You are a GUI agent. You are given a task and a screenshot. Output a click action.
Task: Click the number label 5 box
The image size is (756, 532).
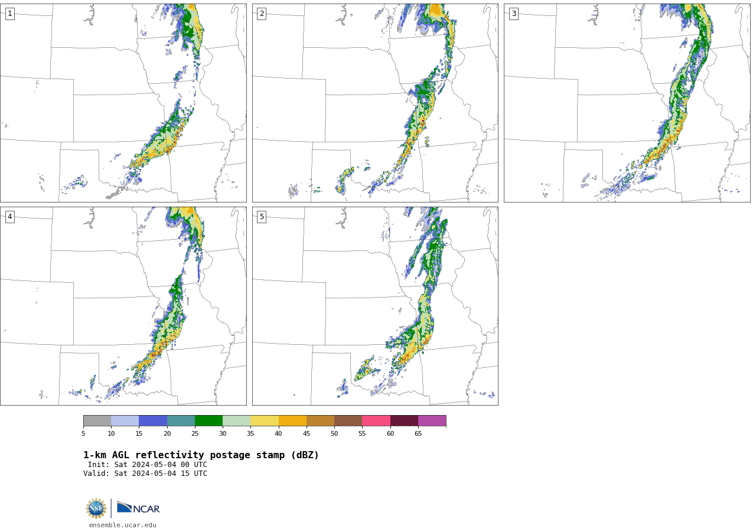pyautogui.click(x=262, y=217)
